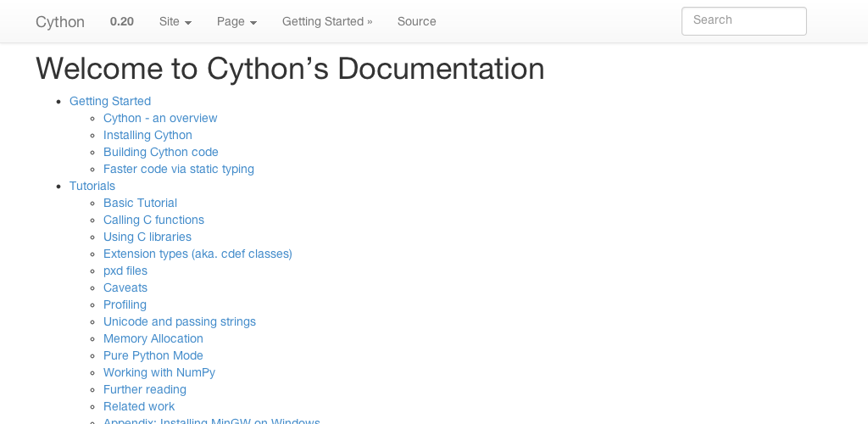Image resolution: width=868 pixels, height=424 pixels.
Task: Open the Site dropdown menu
Action: (175, 21)
